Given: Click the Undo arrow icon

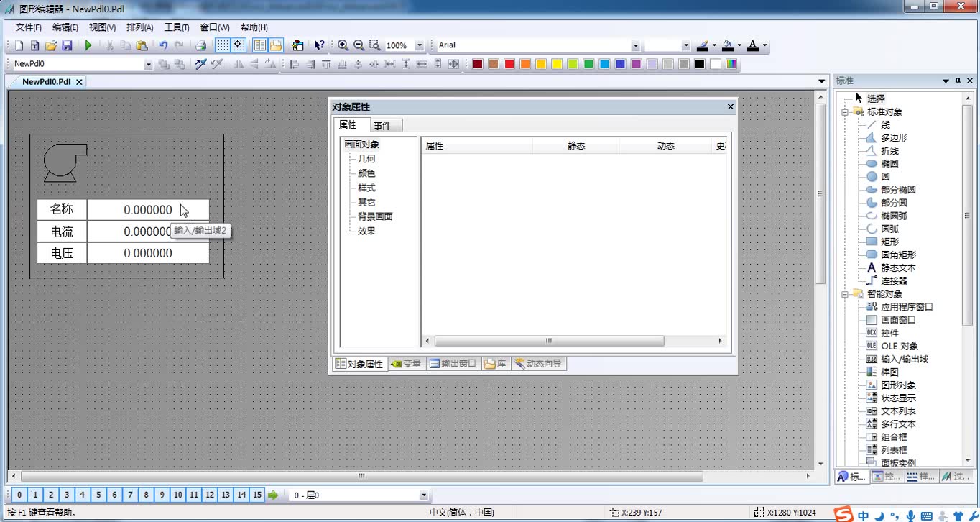Looking at the screenshot, I should 163,45.
